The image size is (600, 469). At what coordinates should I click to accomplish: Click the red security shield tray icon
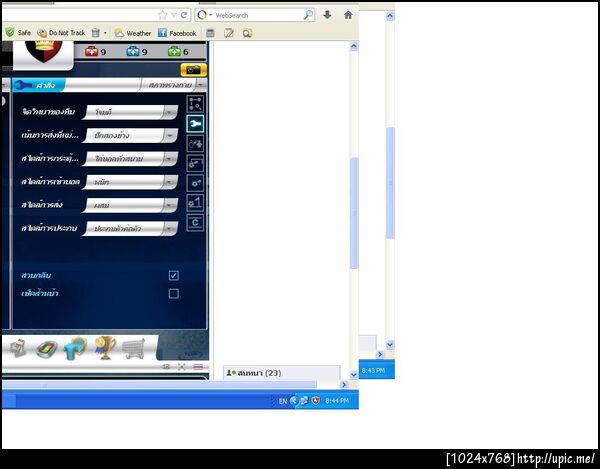316,401
